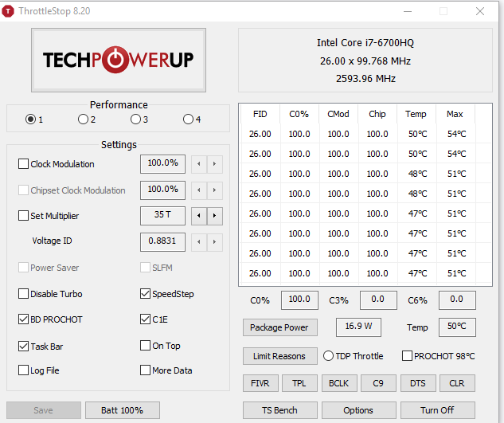
Task: Launch TS Bench
Action: click(x=280, y=410)
